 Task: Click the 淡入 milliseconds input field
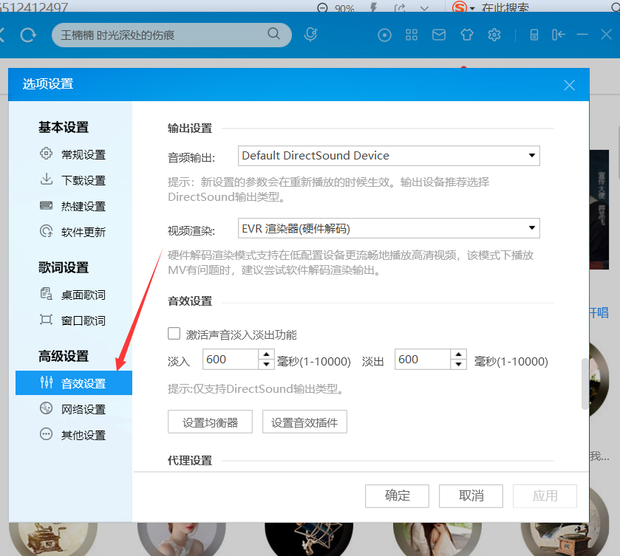(x=230, y=360)
